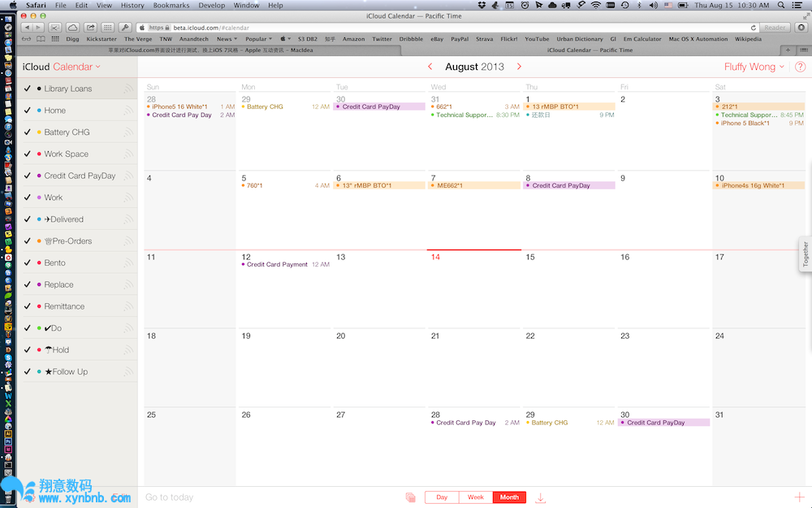812x508 pixels.
Task: Open Reading List glasses icon
Action: pos(26,39)
